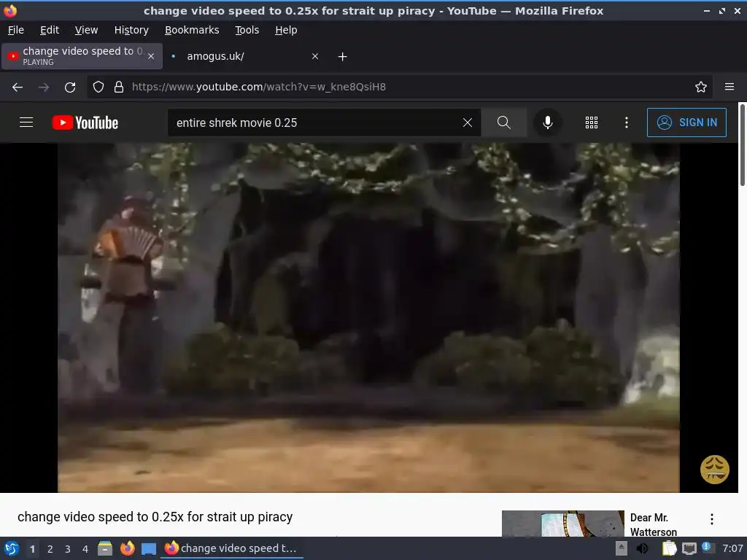Focus the URL address bar

400,87
